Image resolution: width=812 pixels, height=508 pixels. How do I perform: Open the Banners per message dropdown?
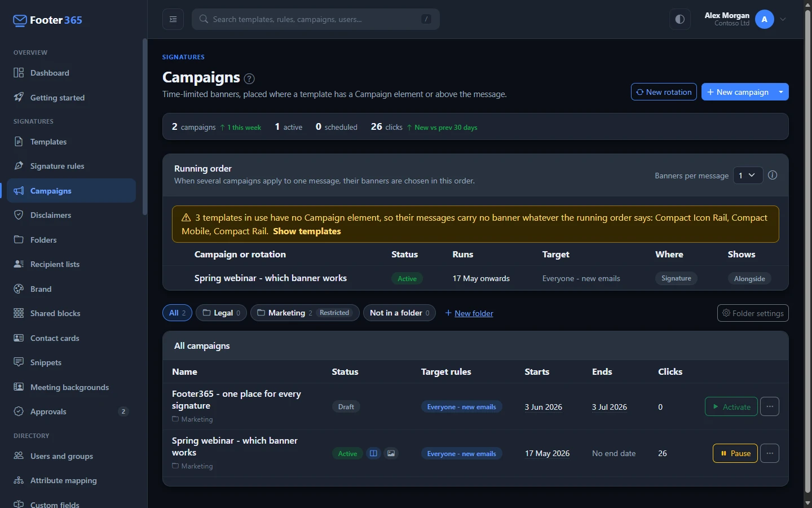pyautogui.click(x=748, y=176)
